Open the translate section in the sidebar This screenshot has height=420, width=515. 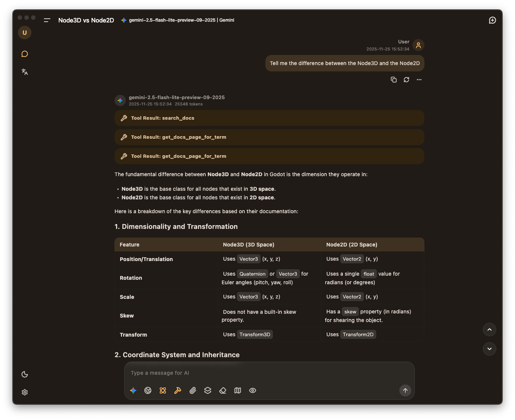[x=25, y=72]
